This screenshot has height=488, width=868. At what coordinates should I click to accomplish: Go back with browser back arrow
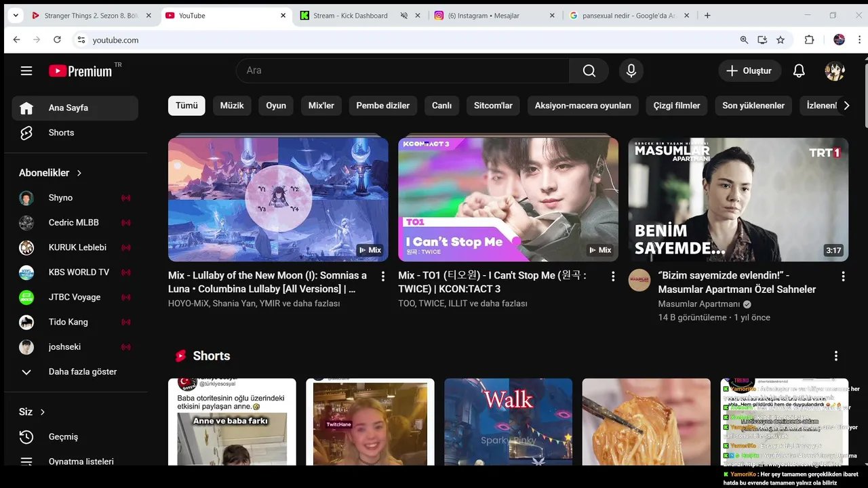[16, 40]
